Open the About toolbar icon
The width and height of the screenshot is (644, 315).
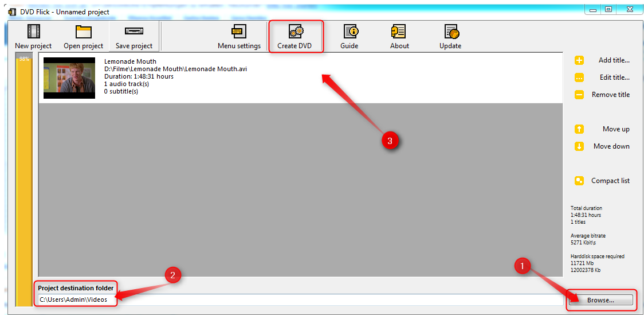(x=399, y=32)
